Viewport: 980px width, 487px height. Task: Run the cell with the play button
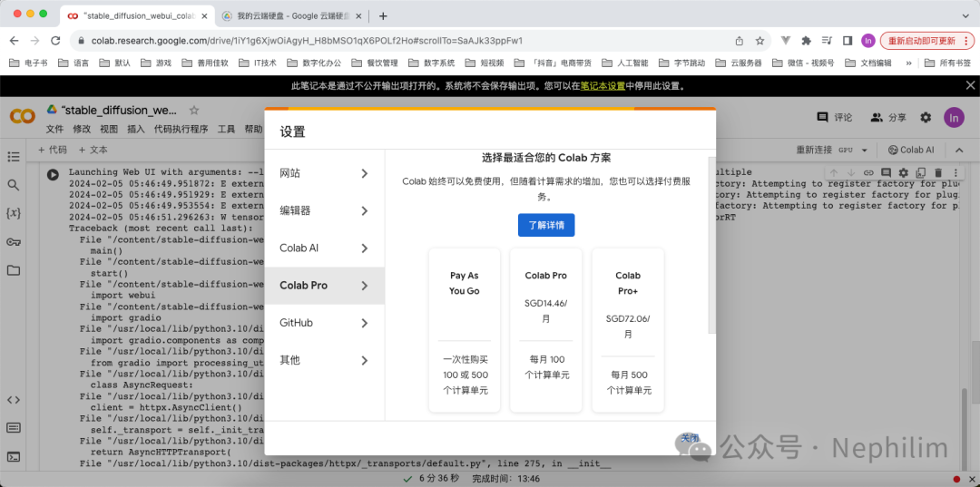[54, 175]
